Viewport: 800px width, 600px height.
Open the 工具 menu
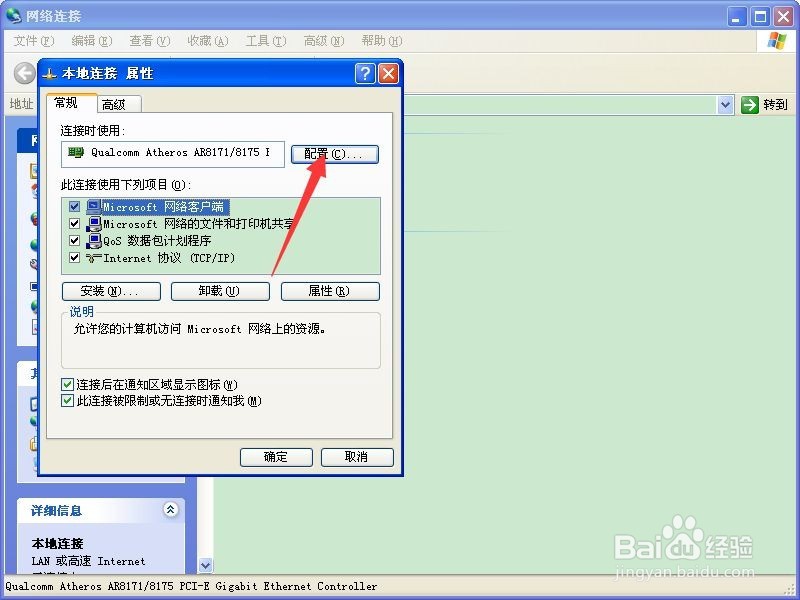(x=264, y=41)
